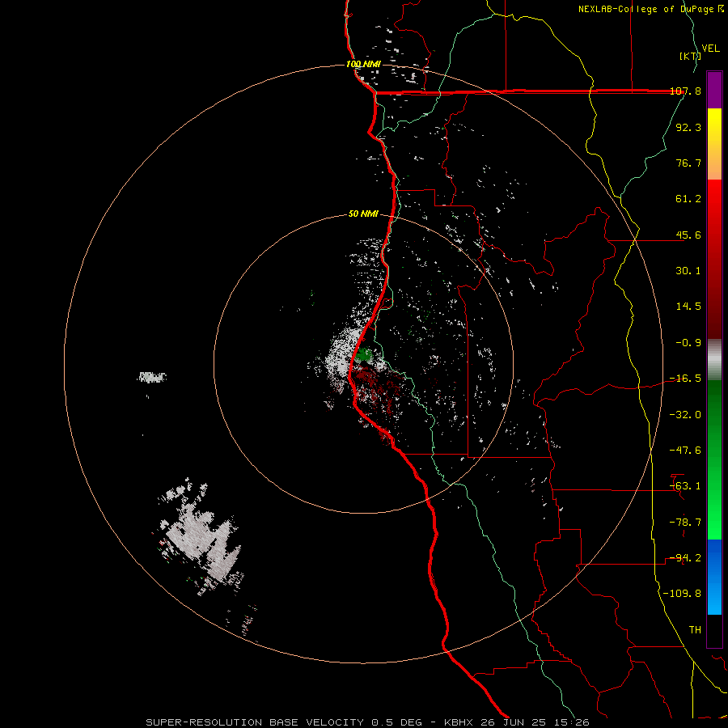Select the -109.8 legend value
Viewport: 728px width, 728px height.
coord(682,594)
